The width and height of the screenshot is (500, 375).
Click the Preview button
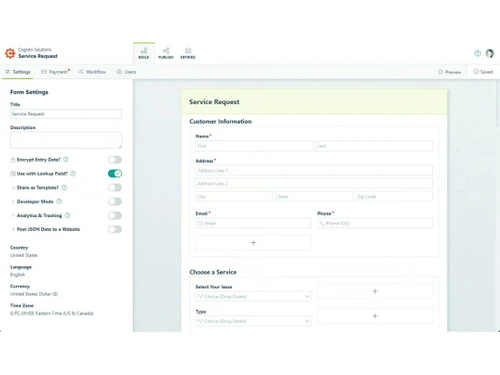click(x=450, y=72)
